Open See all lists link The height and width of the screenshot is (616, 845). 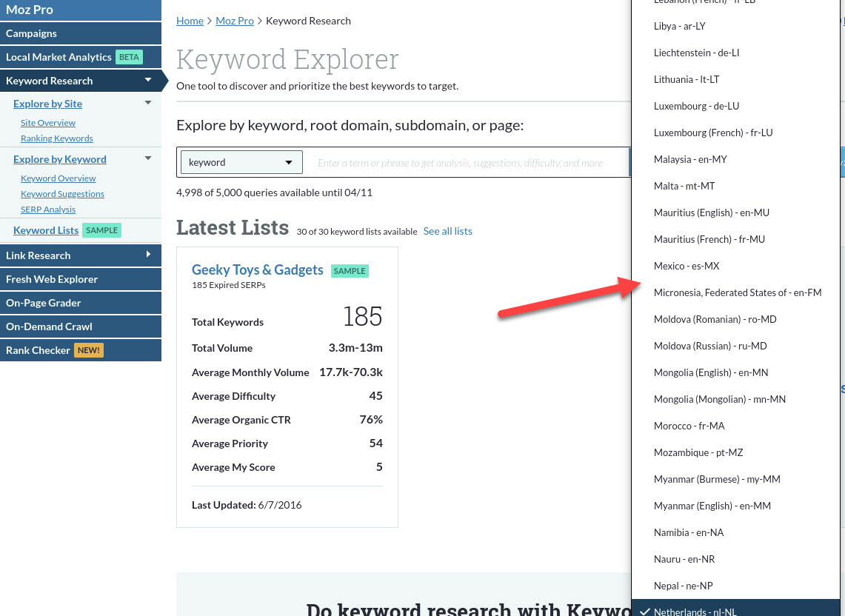pos(447,231)
